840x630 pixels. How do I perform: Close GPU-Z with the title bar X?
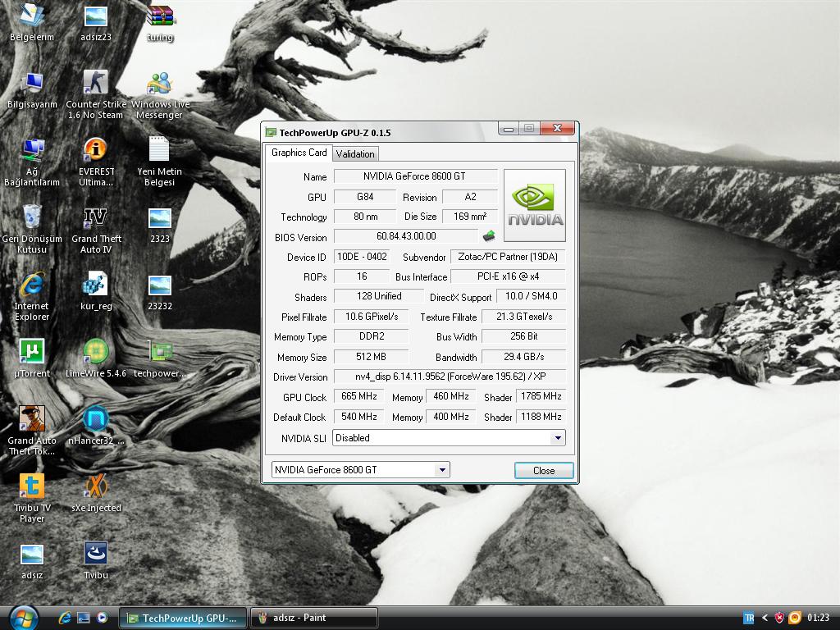tap(557, 129)
